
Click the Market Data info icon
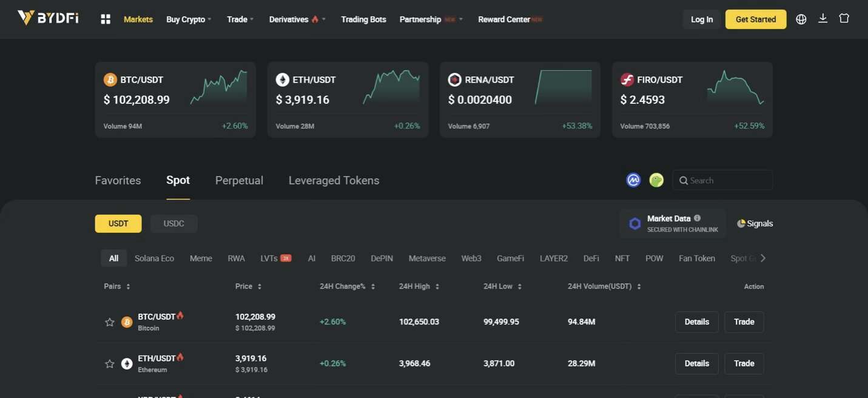pyautogui.click(x=697, y=218)
